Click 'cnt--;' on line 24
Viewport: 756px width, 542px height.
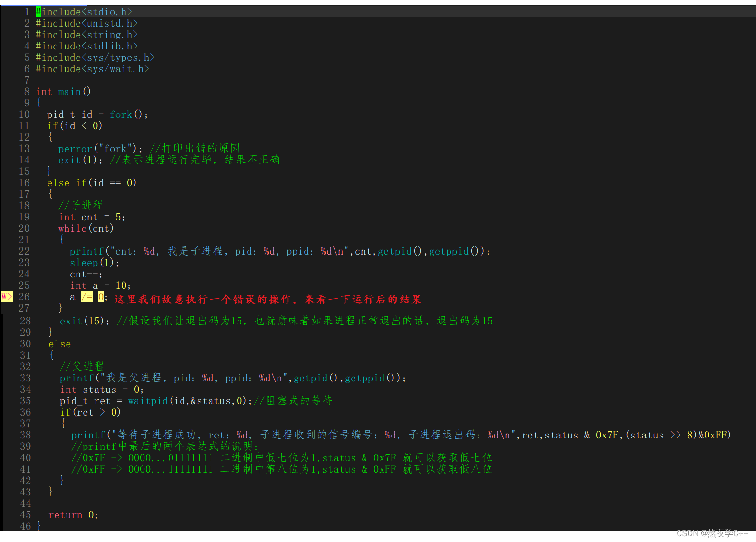coord(86,274)
